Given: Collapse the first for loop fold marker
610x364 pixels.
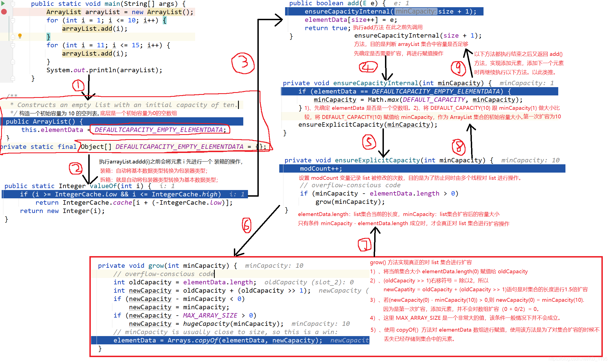Looking at the screenshot, I should [x=13, y=20].
